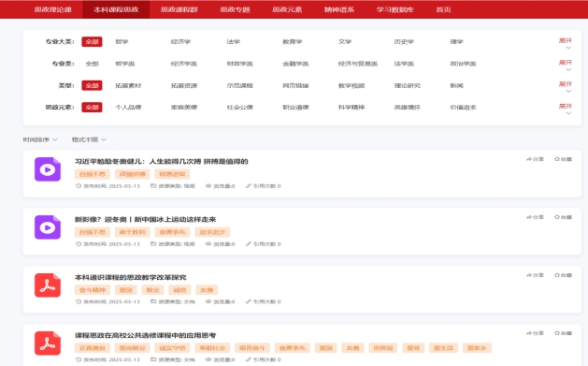Click 收藏 star on the 新中国冰上运动 item
The height and width of the screenshot is (366, 588).
click(x=564, y=217)
